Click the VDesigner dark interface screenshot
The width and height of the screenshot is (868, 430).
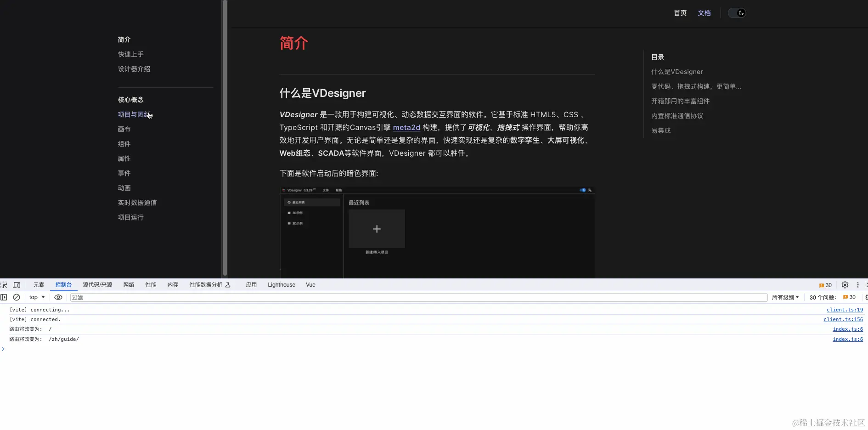click(x=437, y=232)
